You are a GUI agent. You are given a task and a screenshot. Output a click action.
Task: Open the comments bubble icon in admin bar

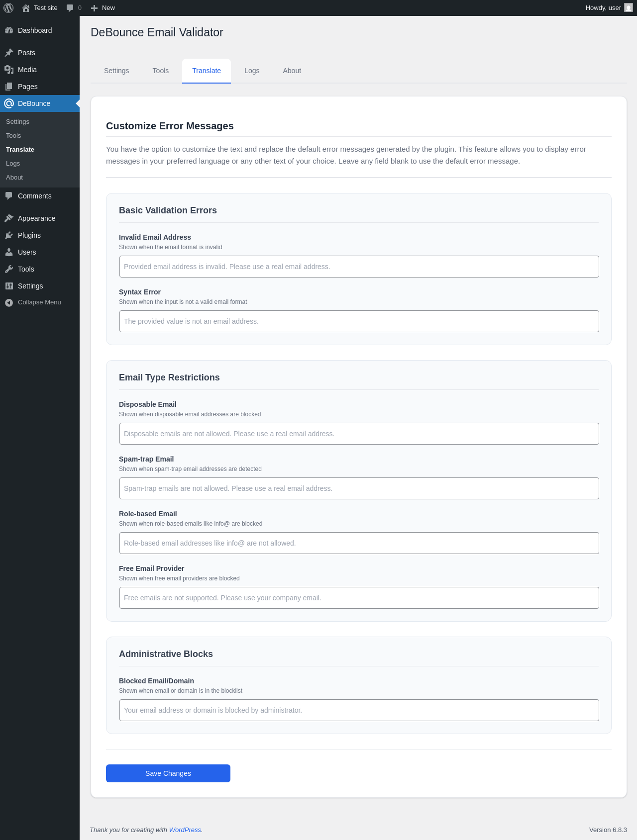tap(70, 8)
